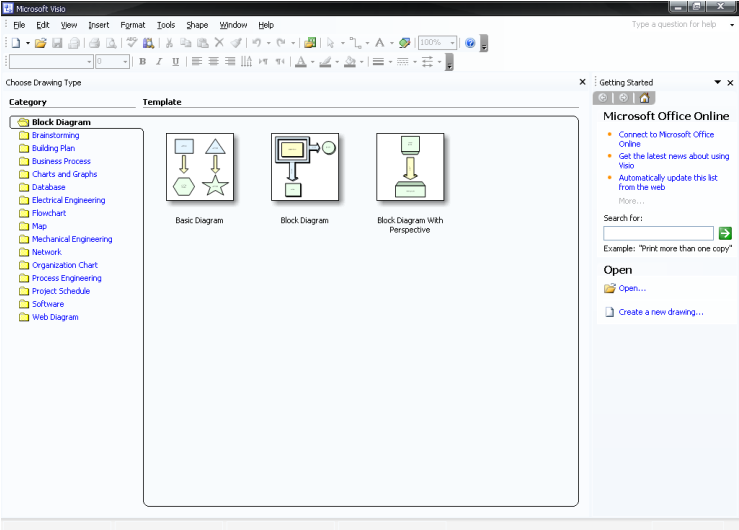Select the Software category

[x=48, y=304]
